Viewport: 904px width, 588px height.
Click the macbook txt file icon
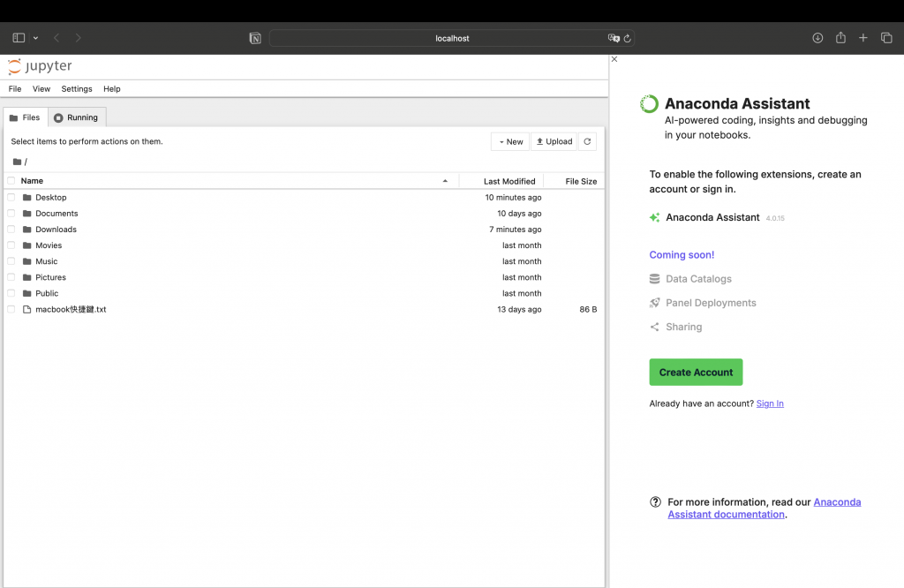click(26, 310)
